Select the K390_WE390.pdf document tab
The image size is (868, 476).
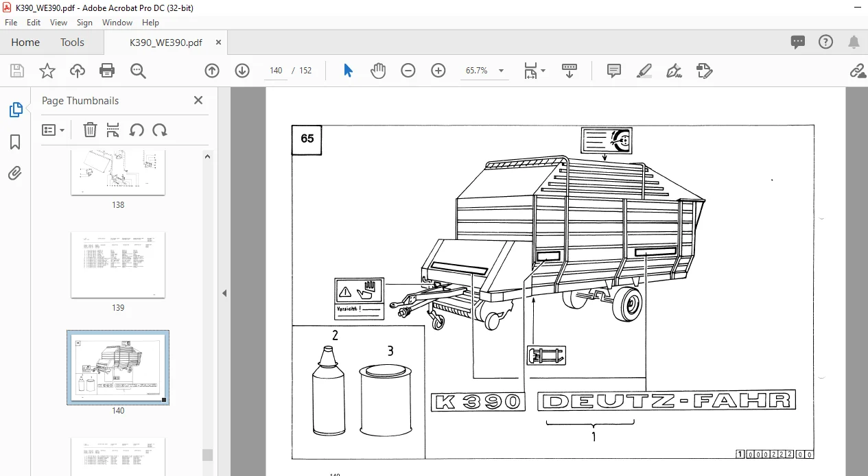click(x=166, y=43)
